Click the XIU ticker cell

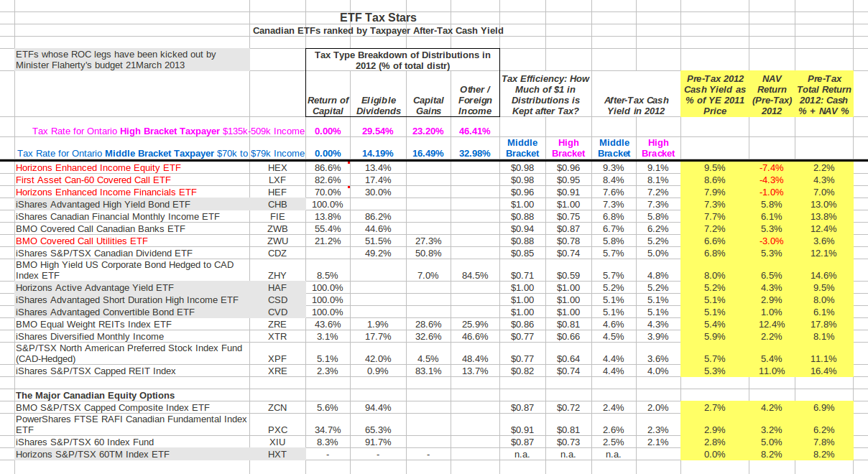278,442
